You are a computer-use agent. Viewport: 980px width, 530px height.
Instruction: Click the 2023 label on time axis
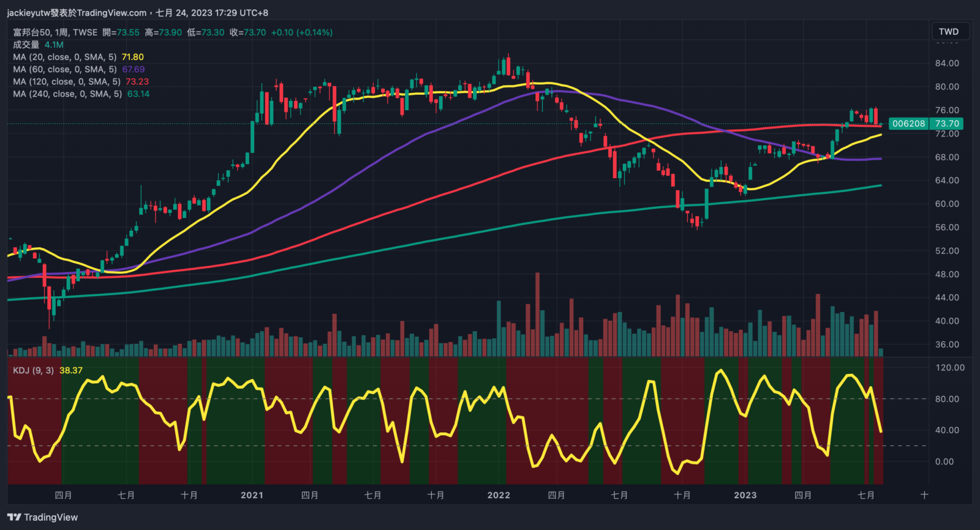(745, 495)
